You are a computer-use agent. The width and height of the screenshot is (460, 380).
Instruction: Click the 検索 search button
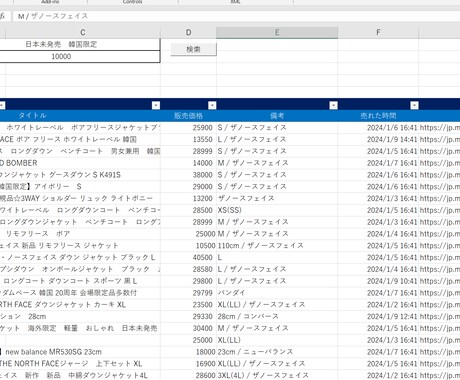(193, 49)
